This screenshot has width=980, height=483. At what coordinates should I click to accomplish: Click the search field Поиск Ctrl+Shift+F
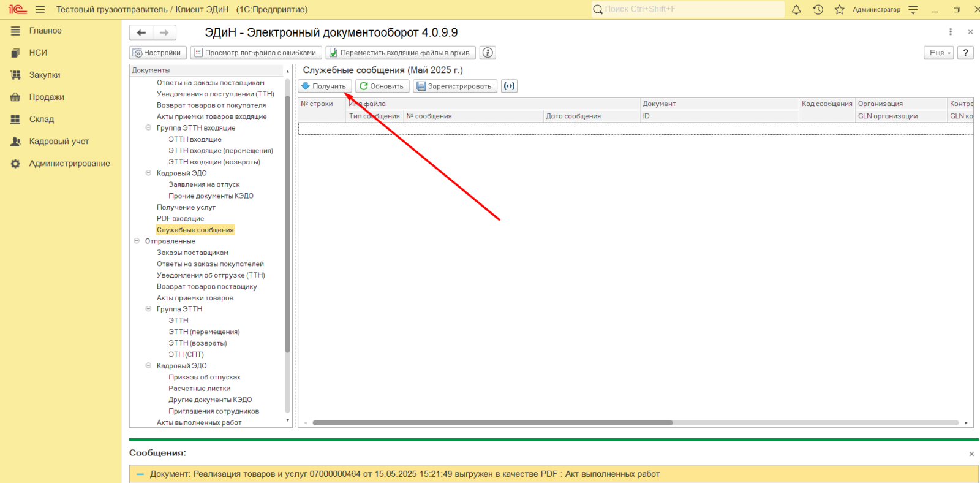coord(687,9)
